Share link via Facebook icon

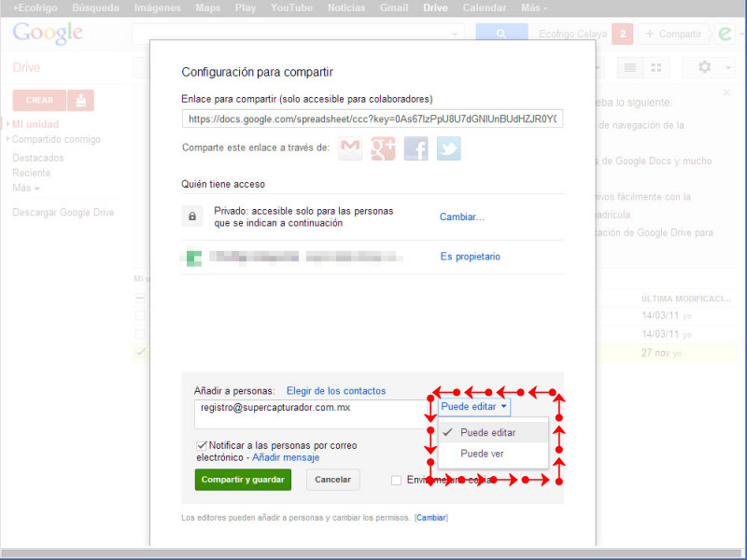coord(416,148)
